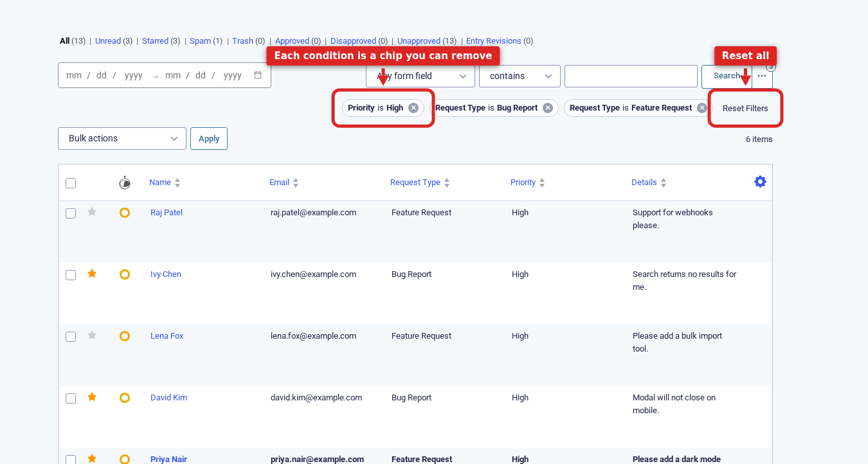This screenshot has width=868, height=464.
Task: Click the Name column header
Action: (160, 183)
